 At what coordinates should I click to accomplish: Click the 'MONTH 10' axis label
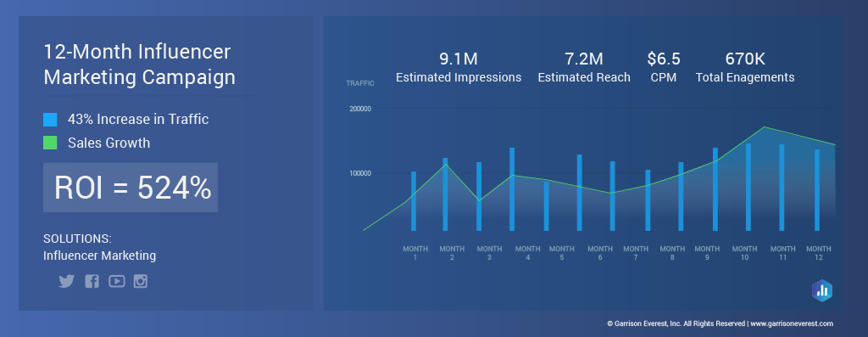click(x=744, y=253)
